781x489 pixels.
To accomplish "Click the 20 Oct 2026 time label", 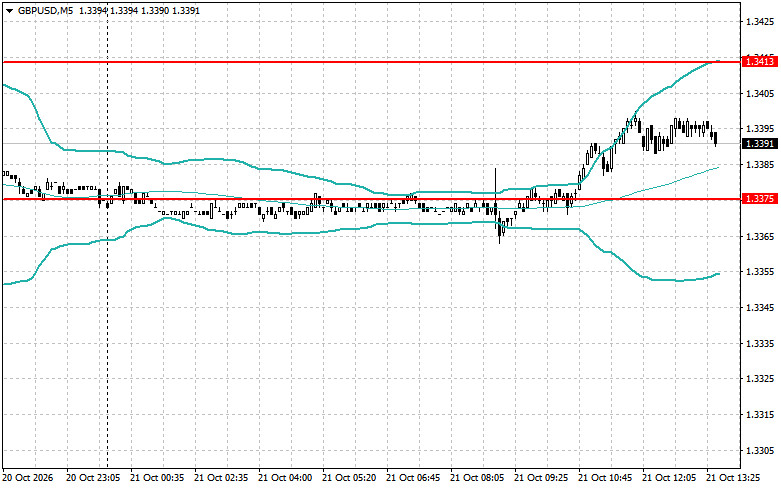I will click(28, 478).
